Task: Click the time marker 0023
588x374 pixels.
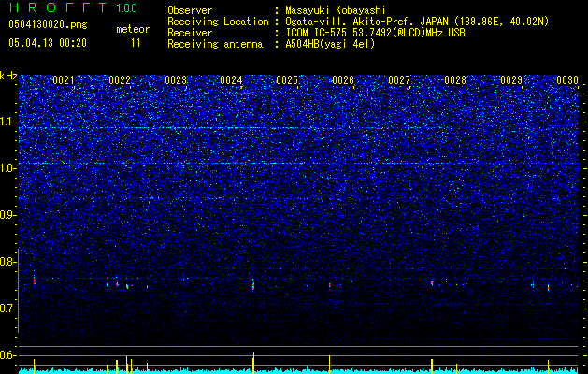Action: tap(176, 80)
